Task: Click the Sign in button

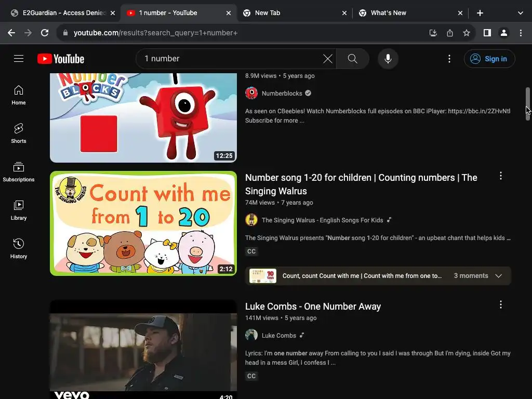Action: click(x=489, y=59)
